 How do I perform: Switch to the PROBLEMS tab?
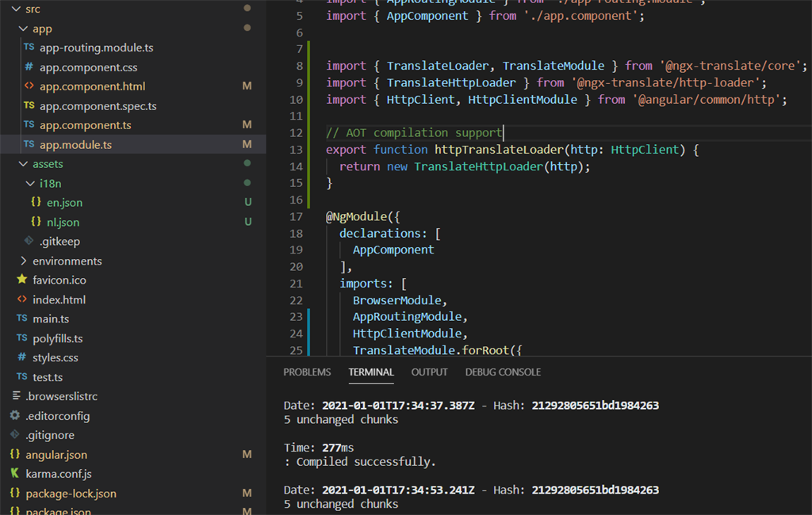click(307, 372)
